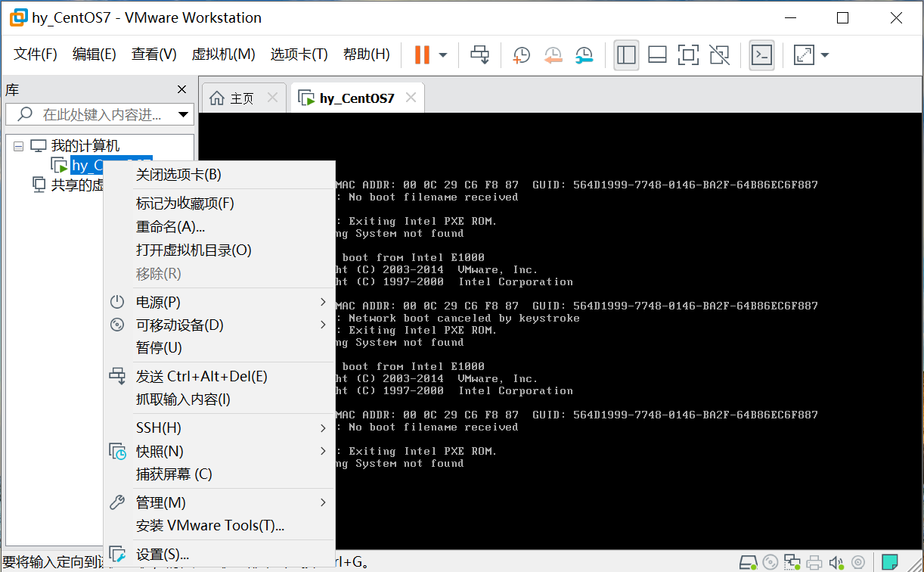924x572 pixels.
Task: Click the sound card status bar icon
Action: (x=836, y=562)
